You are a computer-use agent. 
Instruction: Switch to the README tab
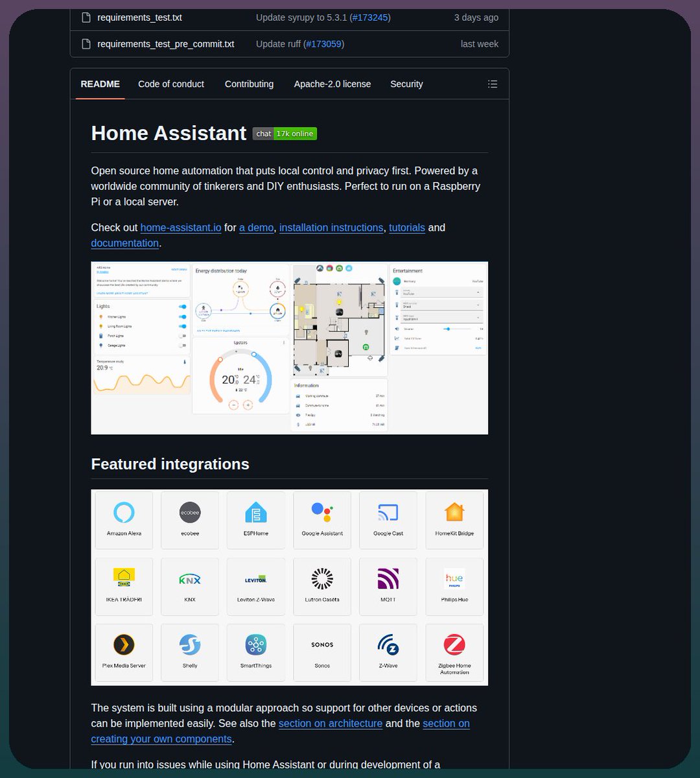pos(100,84)
